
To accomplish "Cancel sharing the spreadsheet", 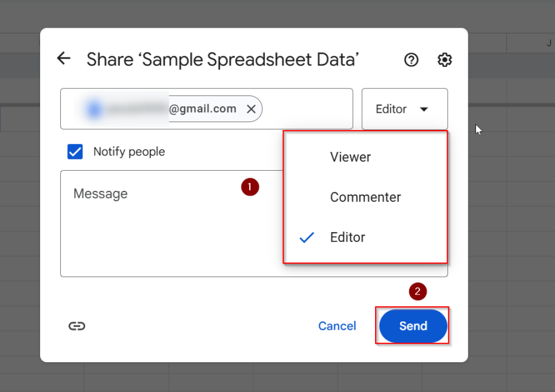I will [337, 326].
